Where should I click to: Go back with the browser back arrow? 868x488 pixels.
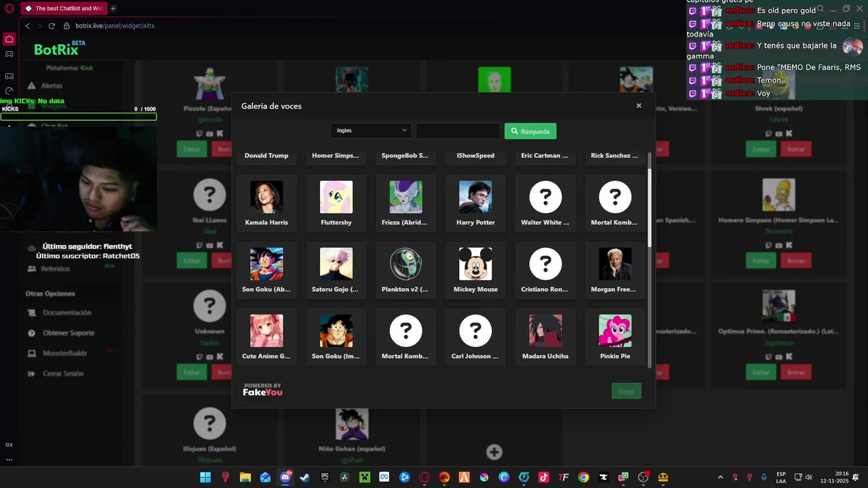(27, 26)
